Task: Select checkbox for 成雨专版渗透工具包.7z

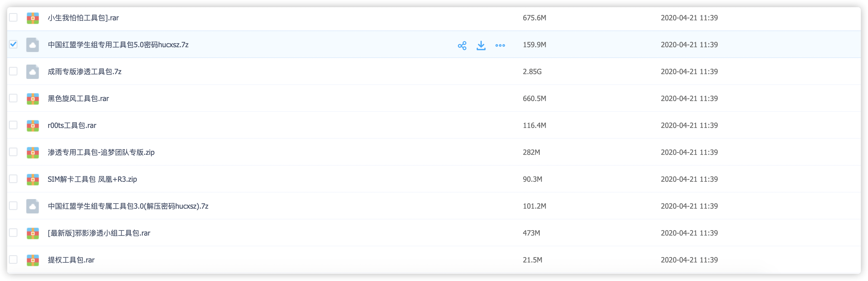Action: tap(13, 71)
